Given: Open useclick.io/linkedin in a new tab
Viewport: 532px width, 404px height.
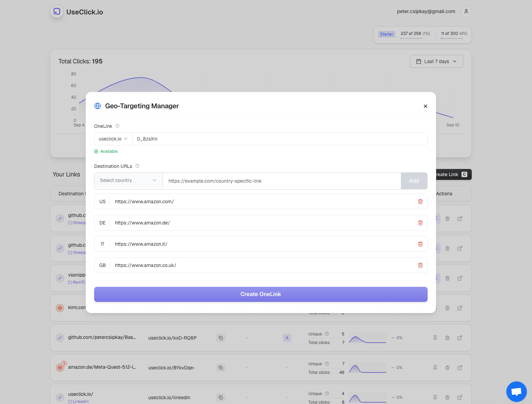Looking at the screenshot, I should (460, 397).
